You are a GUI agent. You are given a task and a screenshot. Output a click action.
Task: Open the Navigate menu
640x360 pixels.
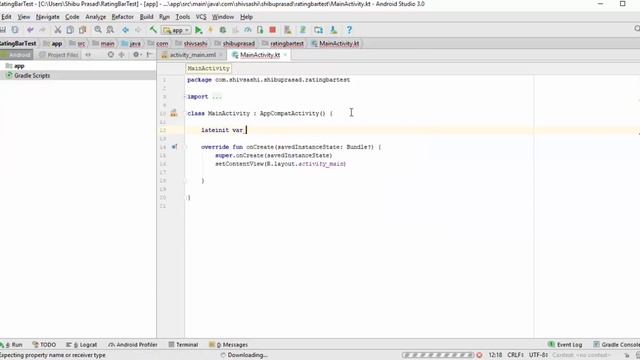click(47, 17)
